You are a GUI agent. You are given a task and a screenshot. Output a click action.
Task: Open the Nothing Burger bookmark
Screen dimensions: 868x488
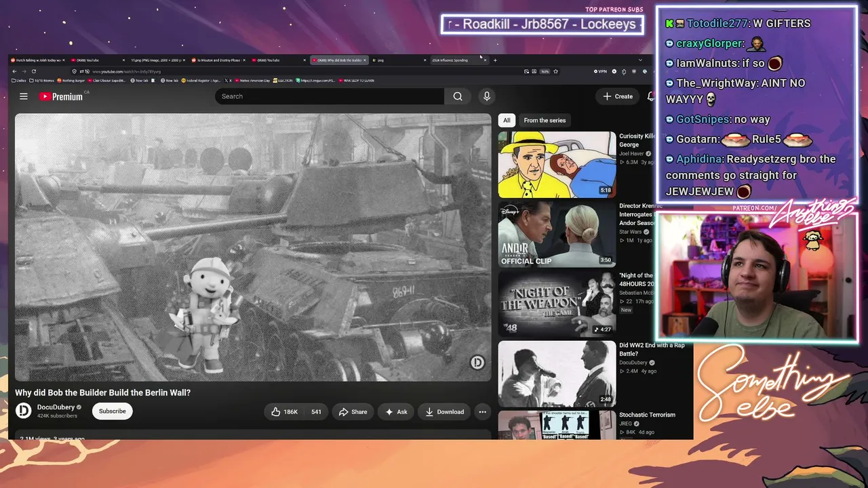(71, 81)
